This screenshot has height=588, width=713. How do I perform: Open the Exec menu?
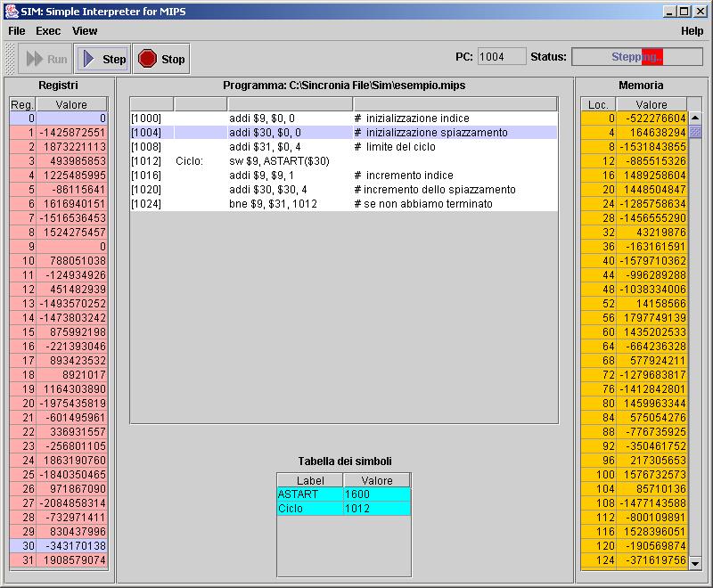coord(48,31)
